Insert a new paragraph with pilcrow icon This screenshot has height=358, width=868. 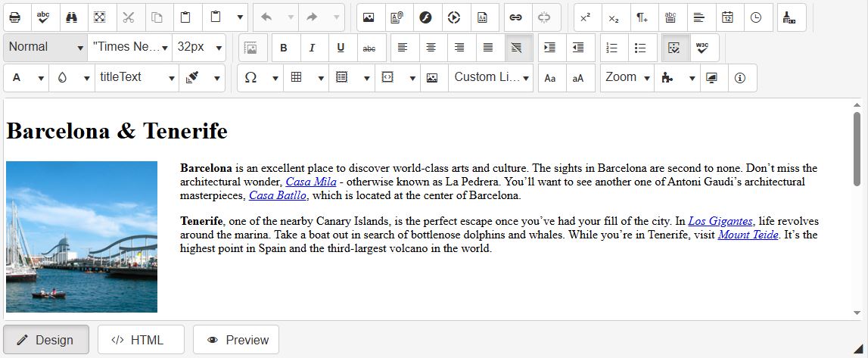coord(642,17)
